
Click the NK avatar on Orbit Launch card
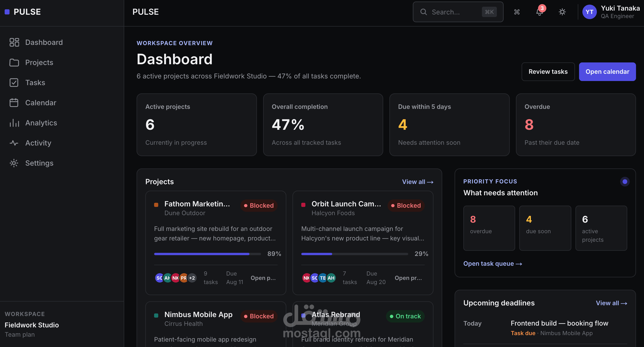pyautogui.click(x=306, y=278)
